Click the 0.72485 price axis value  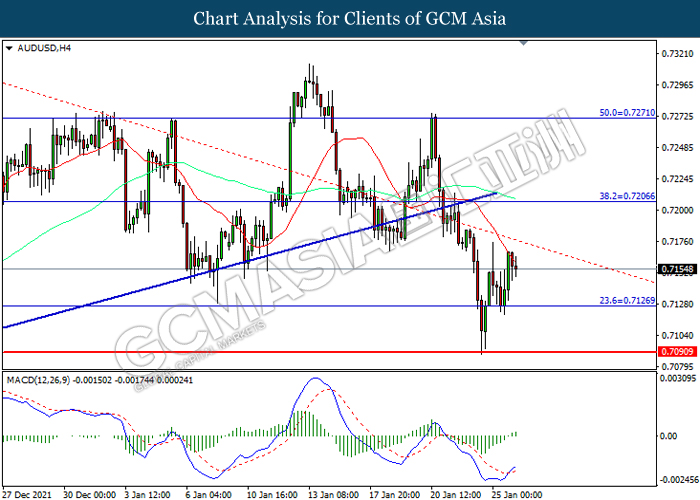[x=677, y=147]
